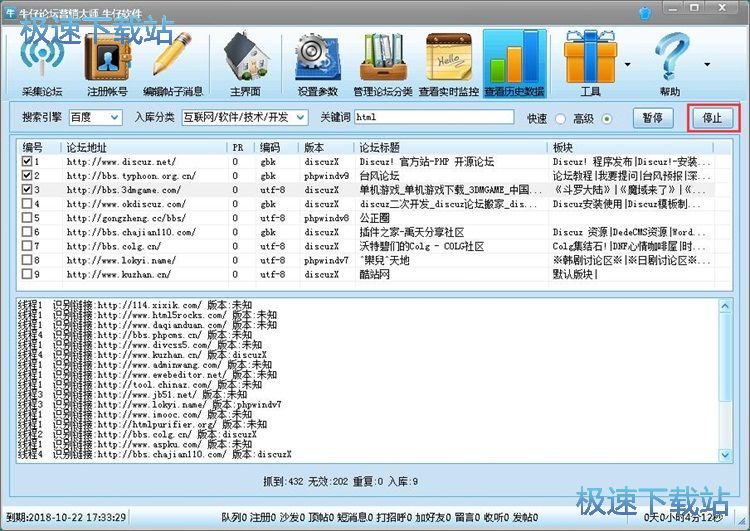The height and width of the screenshot is (531, 750).
Task: Click the 到期:2018-10-22 expiry status text
Action: [66, 517]
